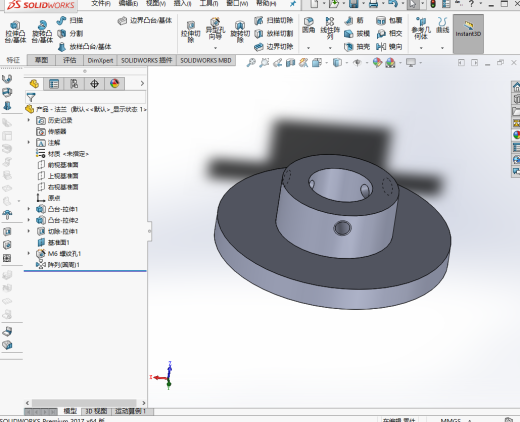Switch to the 草图 (Sketch) ribbon tab
Image resolution: width=520 pixels, height=422 pixels.
pyautogui.click(x=41, y=60)
